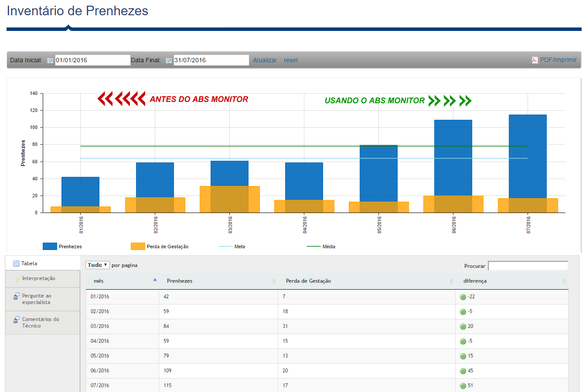This screenshot has width=586, height=392.
Task: Focus the Data Inicial date field
Action: [x=93, y=60]
